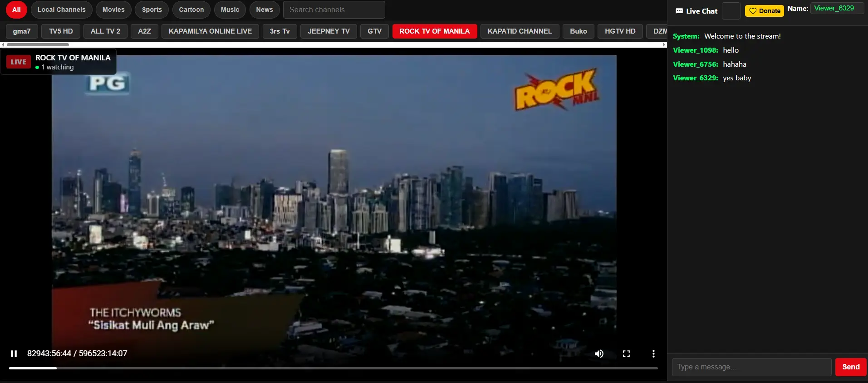The height and width of the screenshot is (383, 868).
Task: Click the System welcome message
Action: (x=727, y=36)
